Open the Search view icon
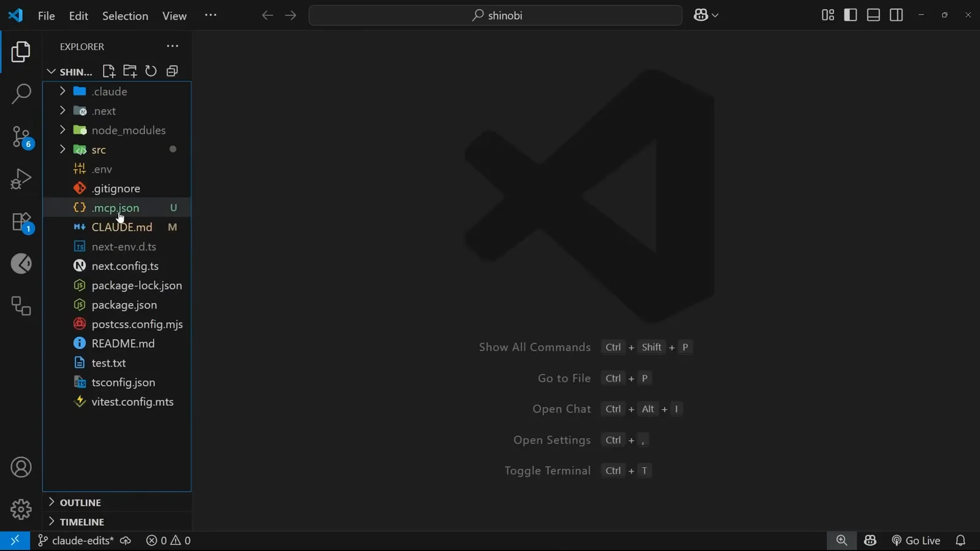The width and height of the screenshot is (980, 551). (x=21, y=94)
